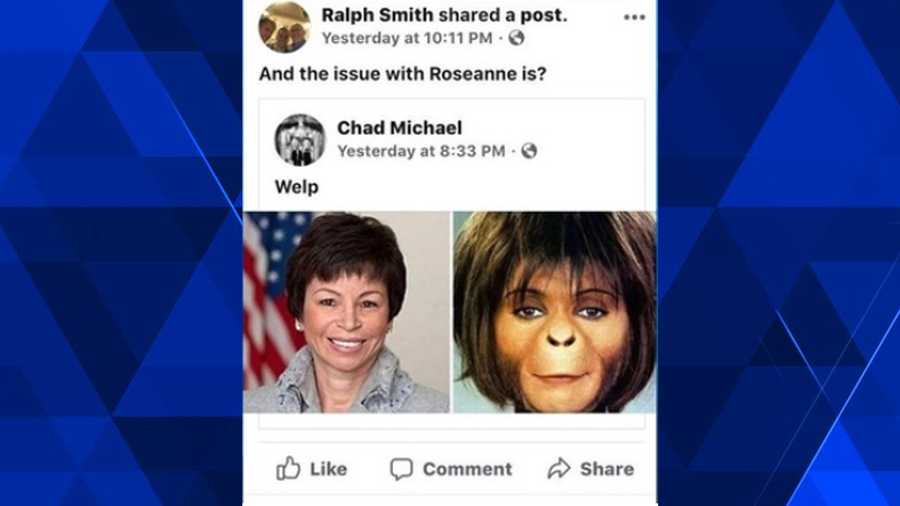
Task: Open the 'Yesterday at 10:11 PM' timestamp
Action: [407, 38]
